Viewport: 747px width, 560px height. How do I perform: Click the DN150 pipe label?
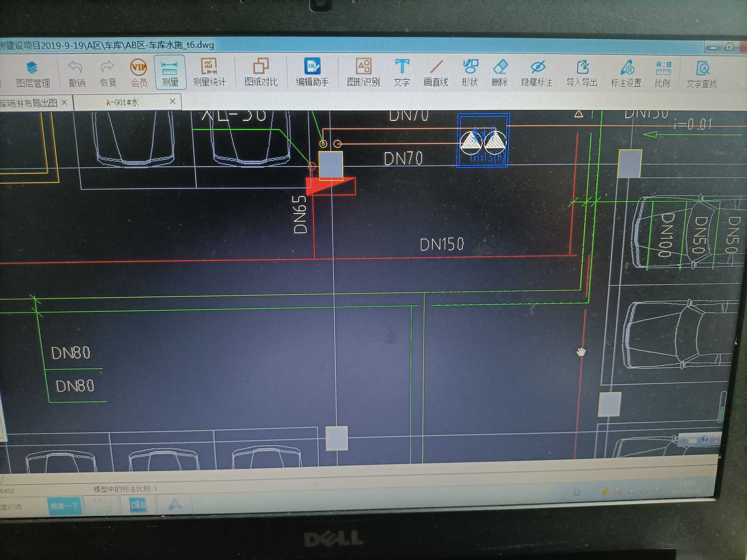(442, 245)
